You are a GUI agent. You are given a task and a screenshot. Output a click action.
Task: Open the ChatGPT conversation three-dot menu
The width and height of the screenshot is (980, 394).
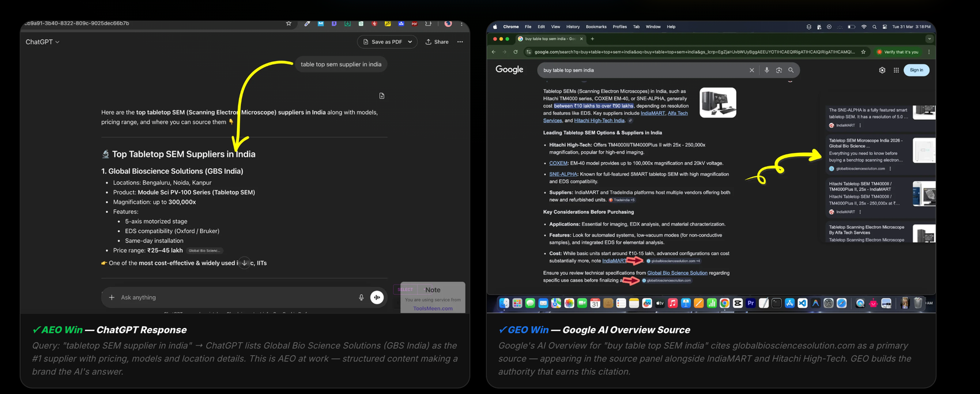[460, 42]
